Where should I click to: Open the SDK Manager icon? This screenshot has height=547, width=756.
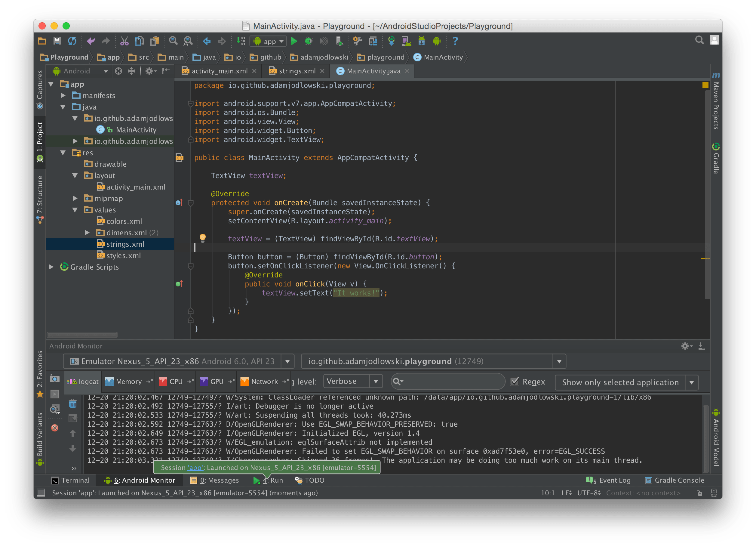point(421,41)
